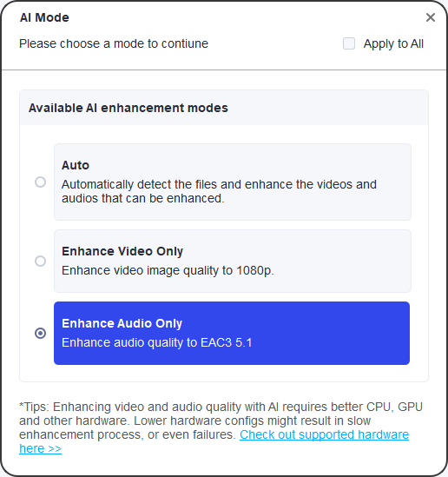
Task: Click the 'Automatically detect the files' description
Action: pyautogui.click(x=219, y=191)
